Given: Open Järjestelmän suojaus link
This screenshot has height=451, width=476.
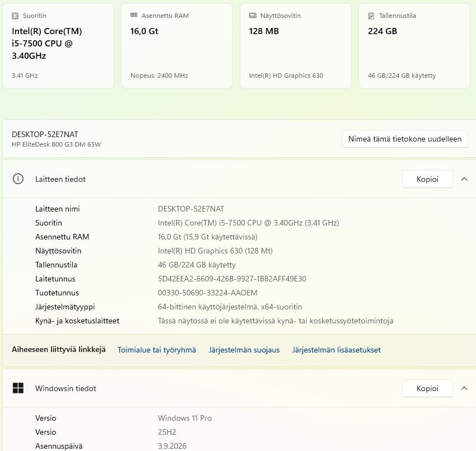Looking at the screenshot, I should (x=244, y=350).
